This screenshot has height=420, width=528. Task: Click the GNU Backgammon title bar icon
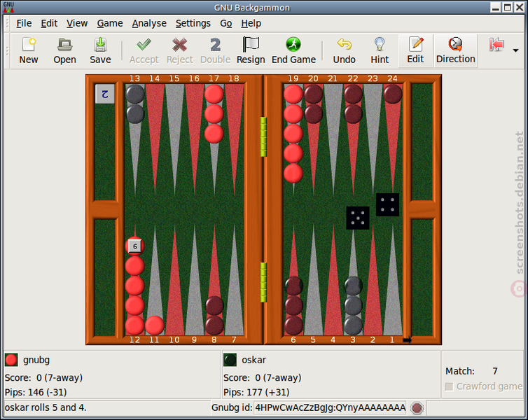pos(8,7)
